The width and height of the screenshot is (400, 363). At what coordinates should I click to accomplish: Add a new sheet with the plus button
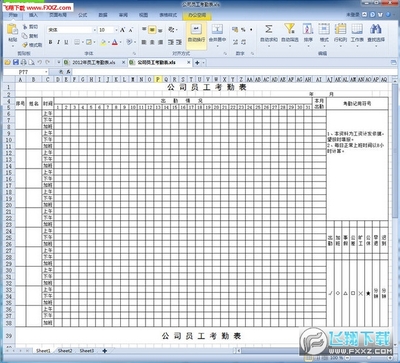tap(105, 351)
